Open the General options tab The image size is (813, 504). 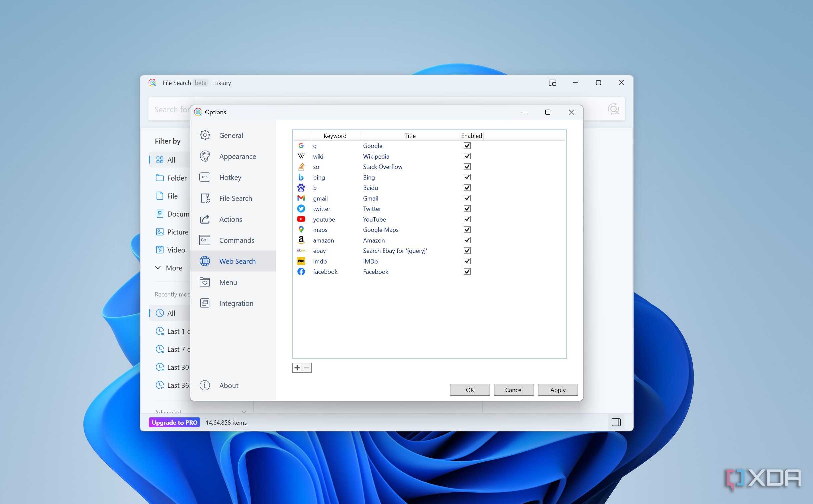[x=233, y=135]
